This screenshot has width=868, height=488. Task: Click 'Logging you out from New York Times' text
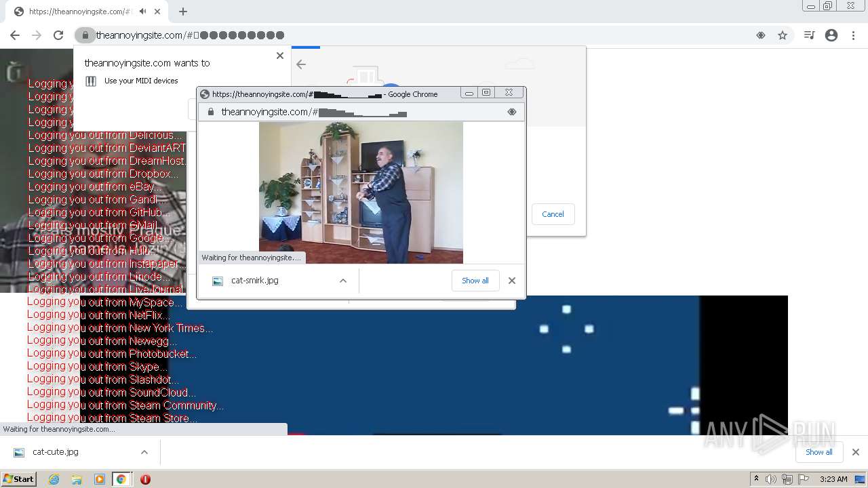[x=120, y=328]
